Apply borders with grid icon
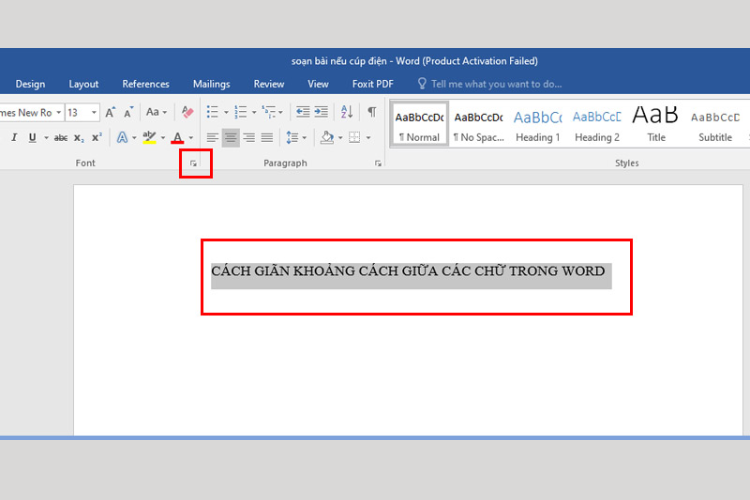The height and width of the screenshot is (500, 750). [354, 138]
